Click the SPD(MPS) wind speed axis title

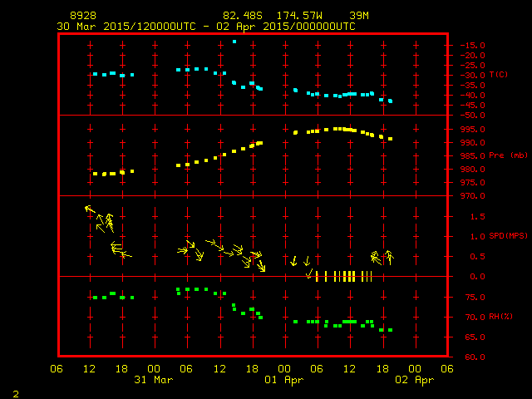click(508, 235)
